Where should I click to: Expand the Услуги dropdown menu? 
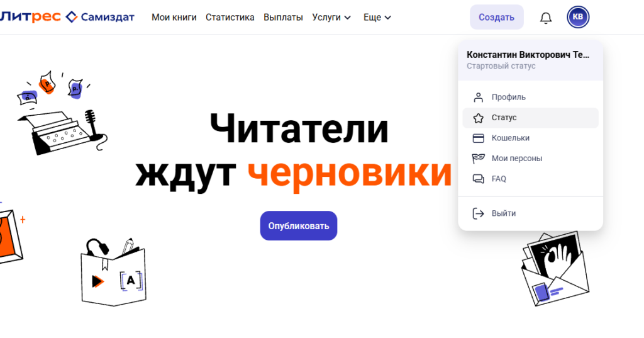point(331,18)
